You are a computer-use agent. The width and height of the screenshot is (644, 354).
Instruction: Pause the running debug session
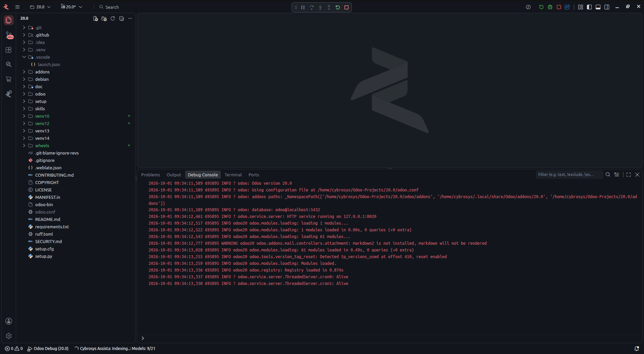click(303, 7)
